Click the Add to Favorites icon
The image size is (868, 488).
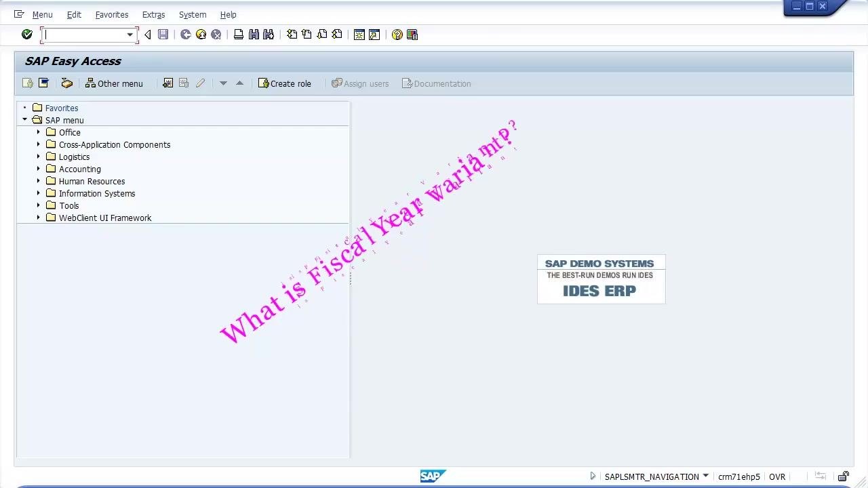pos(167,83)
